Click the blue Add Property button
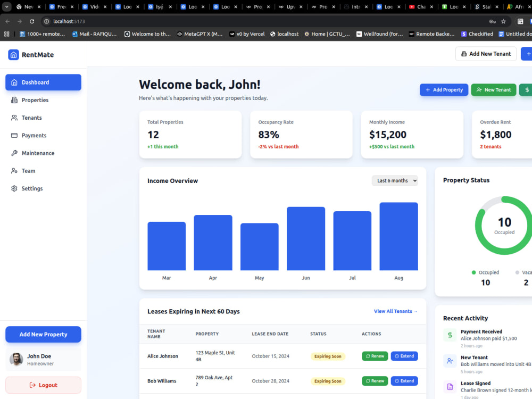 pos(444,90)
